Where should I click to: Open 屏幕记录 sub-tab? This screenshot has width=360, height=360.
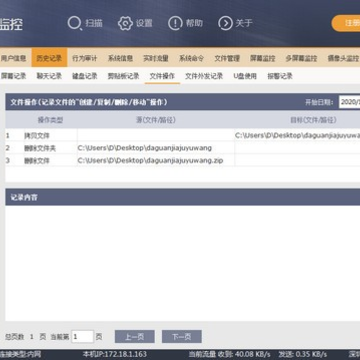tap(13, 76)
